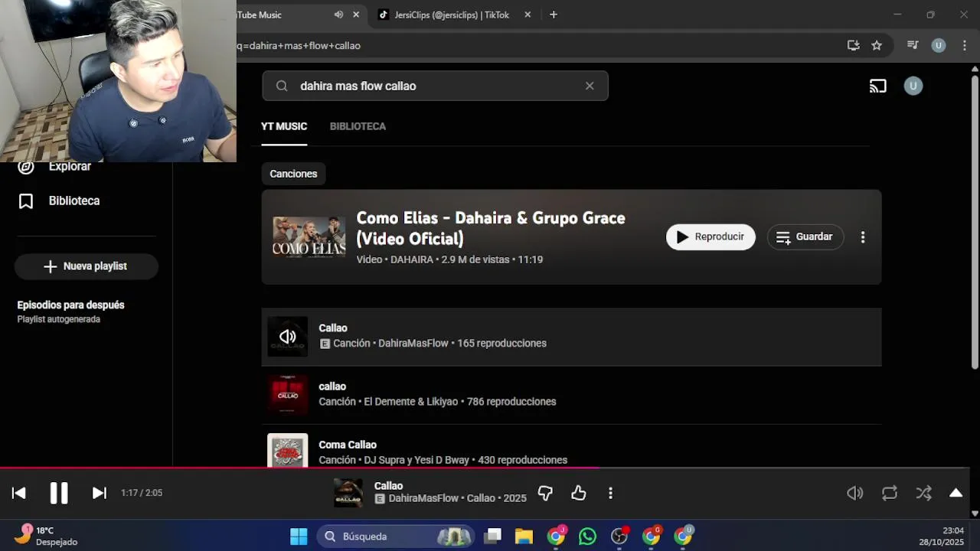The image size is (980, 551).
Task: Select the Canciones filter chip
Action: click(293, 174)
